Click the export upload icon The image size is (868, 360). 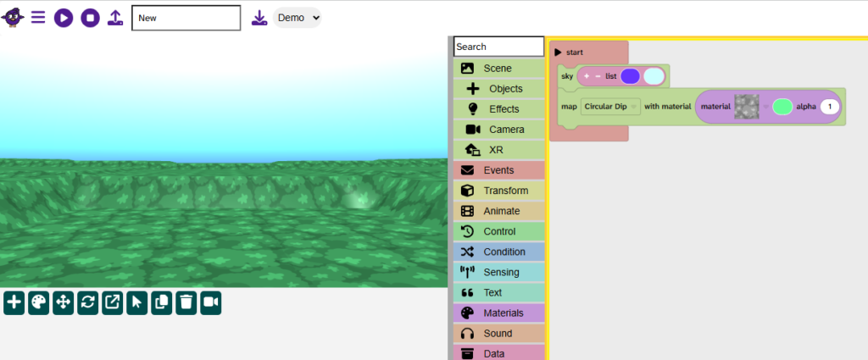click(x=115, y=18)
